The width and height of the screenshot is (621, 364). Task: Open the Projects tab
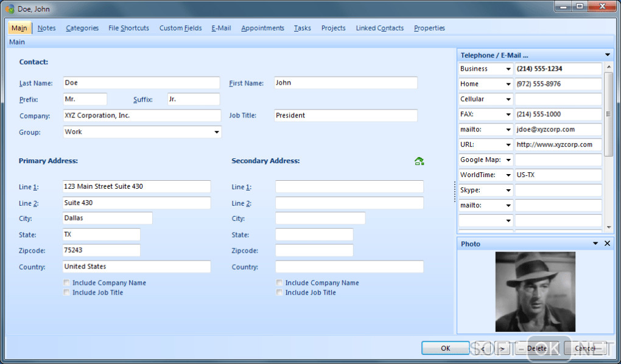(x=333, y=28)
